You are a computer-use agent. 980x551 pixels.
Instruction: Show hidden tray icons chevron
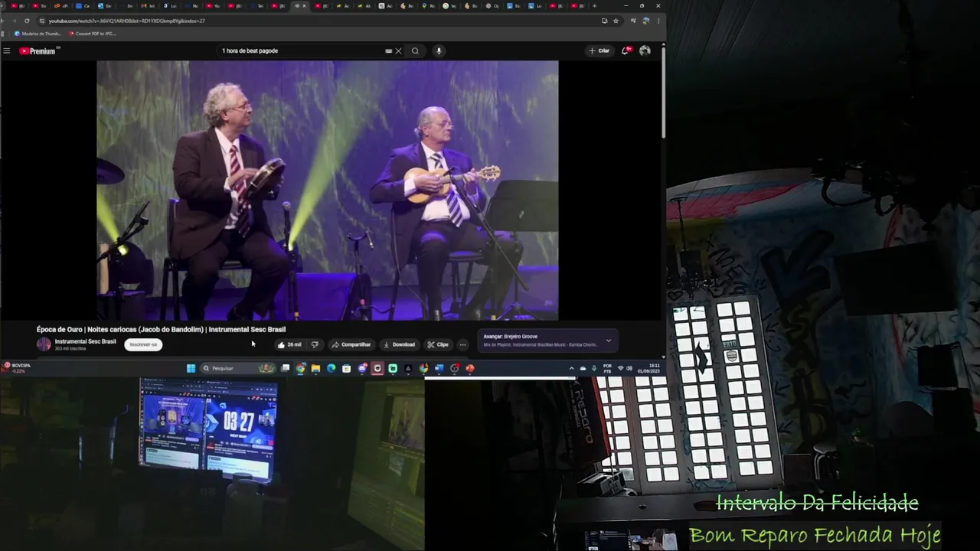[571, 368]
